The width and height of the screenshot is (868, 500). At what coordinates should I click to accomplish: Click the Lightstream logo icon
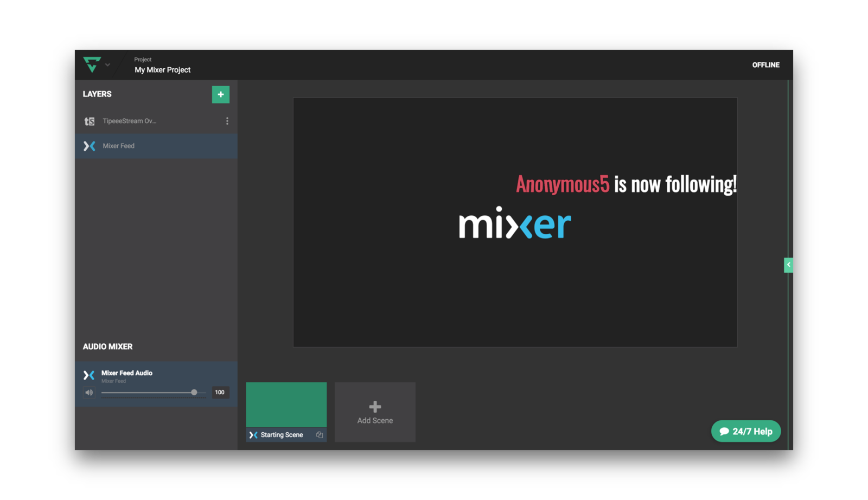(x=92, y=65)
